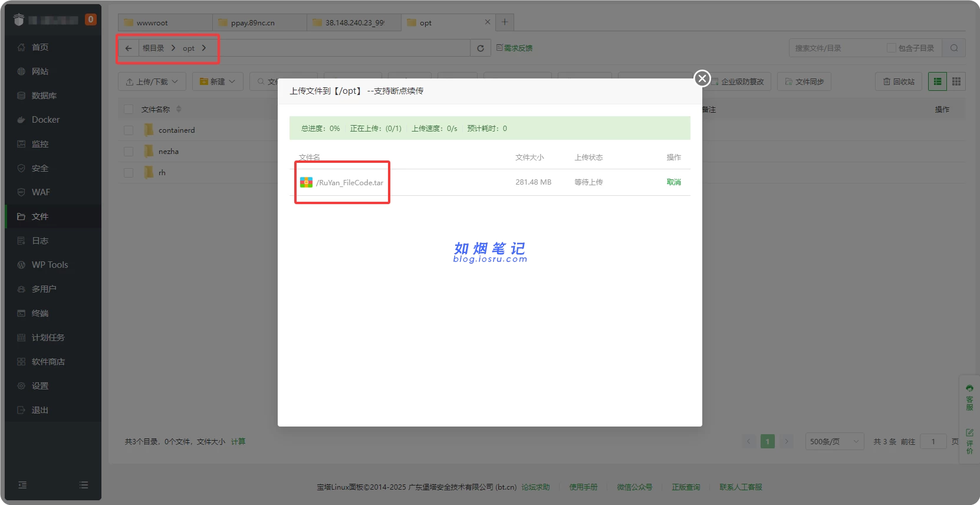980x505 pixels.
Task: Sort by 文件名称 column arrows
Action: click(179, 109)
